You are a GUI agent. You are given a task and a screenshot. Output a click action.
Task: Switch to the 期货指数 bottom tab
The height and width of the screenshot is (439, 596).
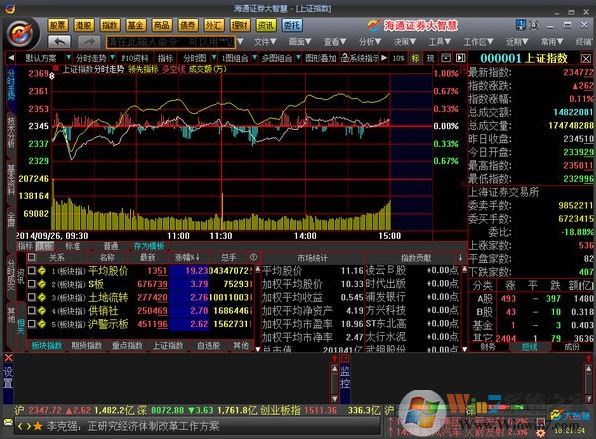click(87, 345)
